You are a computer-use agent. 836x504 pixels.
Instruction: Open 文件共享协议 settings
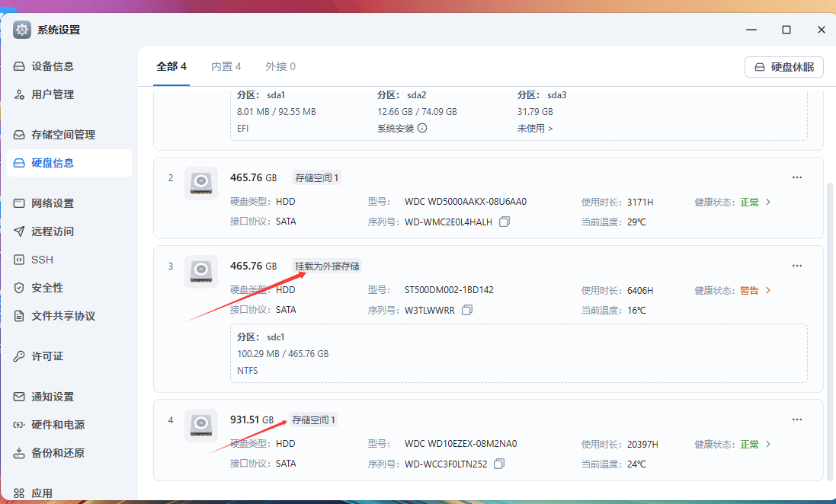pyautogui.click(x=59, y=315)
